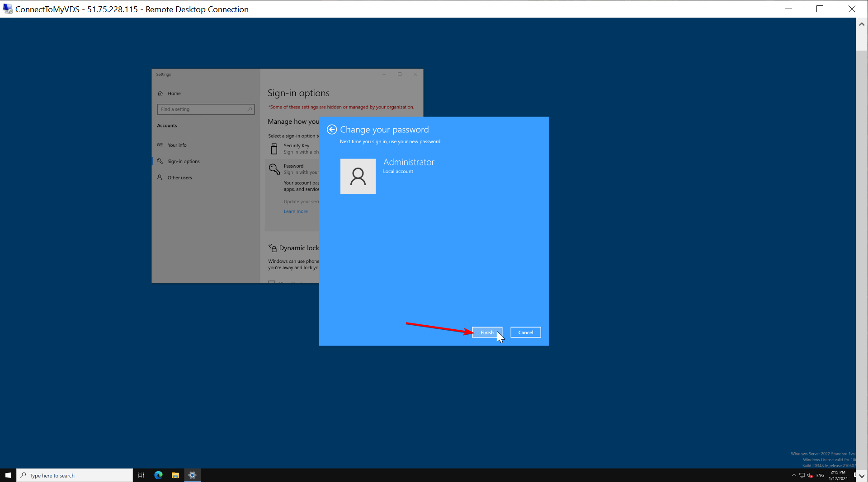
Task: Open the Windows Start menu
Action: (x=8, y=475)
